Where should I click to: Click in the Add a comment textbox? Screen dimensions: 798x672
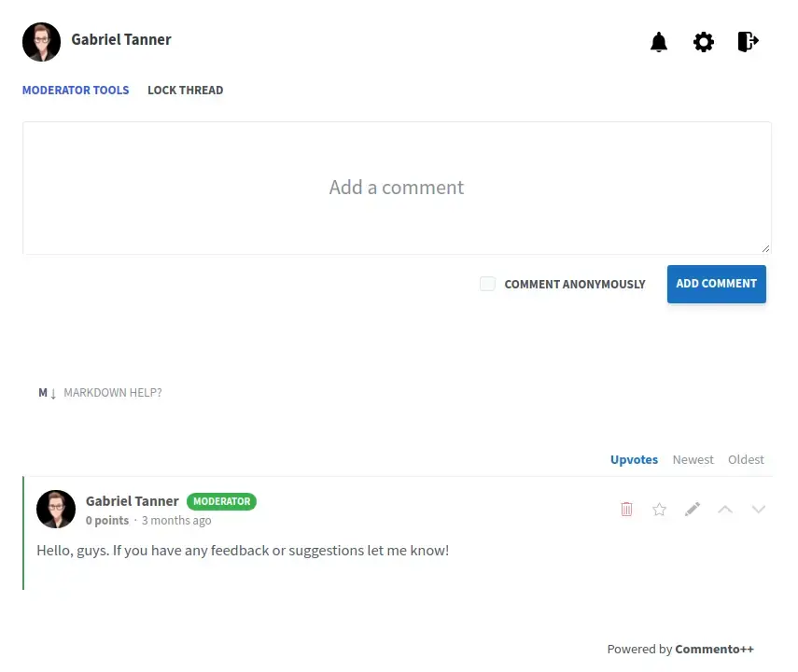coord(397,188)
